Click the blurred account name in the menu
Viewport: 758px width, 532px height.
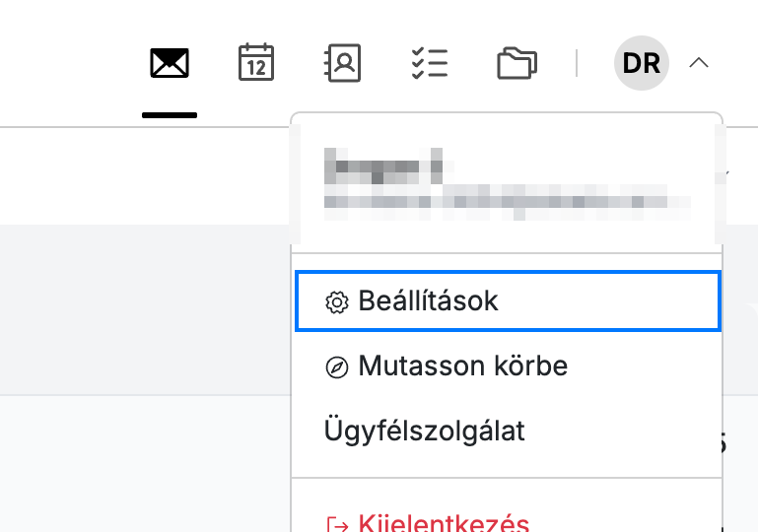pos(383,166)
